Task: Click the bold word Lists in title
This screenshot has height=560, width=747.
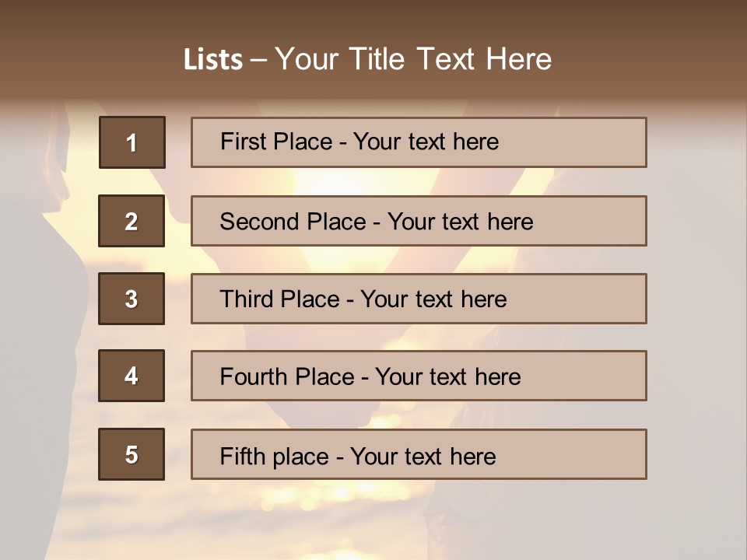Action: (x=213, y=60)
